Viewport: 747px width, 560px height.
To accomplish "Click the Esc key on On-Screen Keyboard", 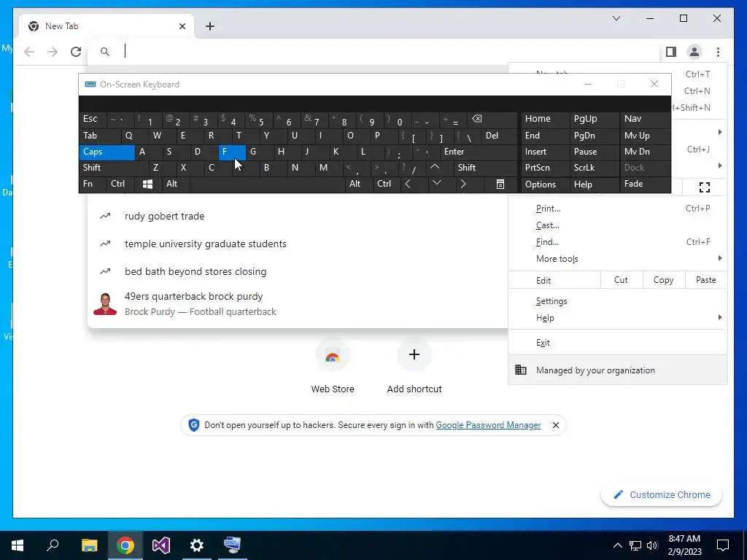I will 93,119.
